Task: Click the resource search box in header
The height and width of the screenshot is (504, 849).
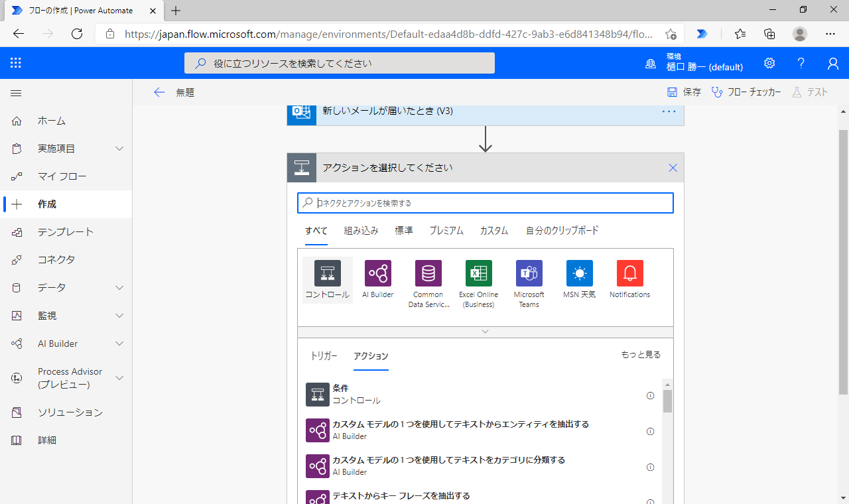Action: click(340, 63)
